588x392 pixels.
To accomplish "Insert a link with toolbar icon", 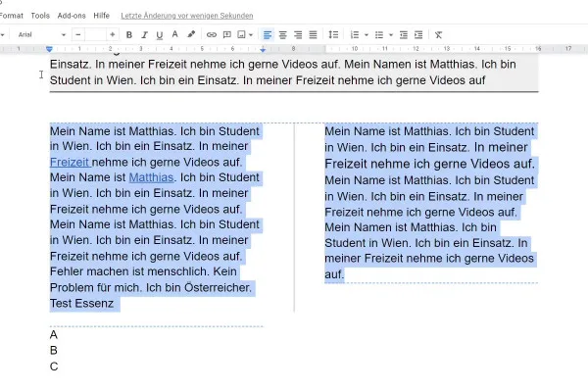I will point(212,35).
